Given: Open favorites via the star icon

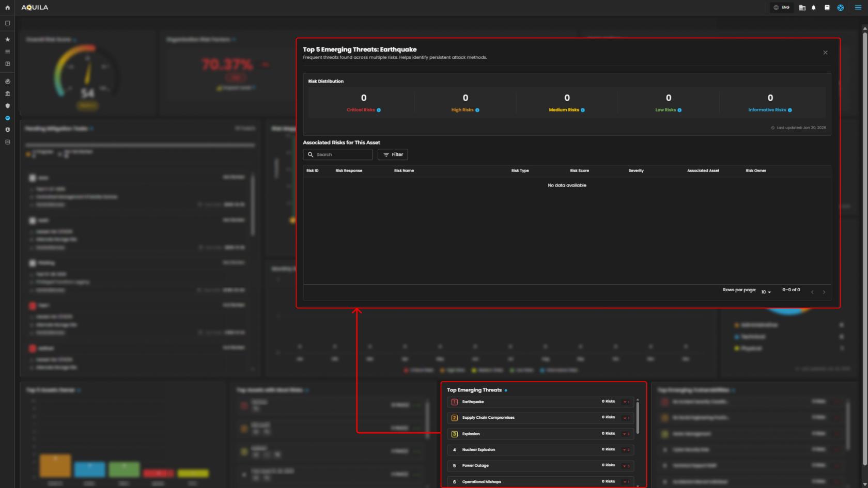Looking at the screenshot, I should [x=7, y=39].
